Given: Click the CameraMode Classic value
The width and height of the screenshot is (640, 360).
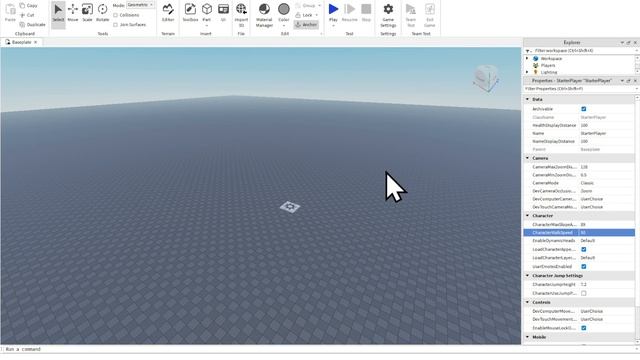Looking at the screenshot, I should (607, 183).
